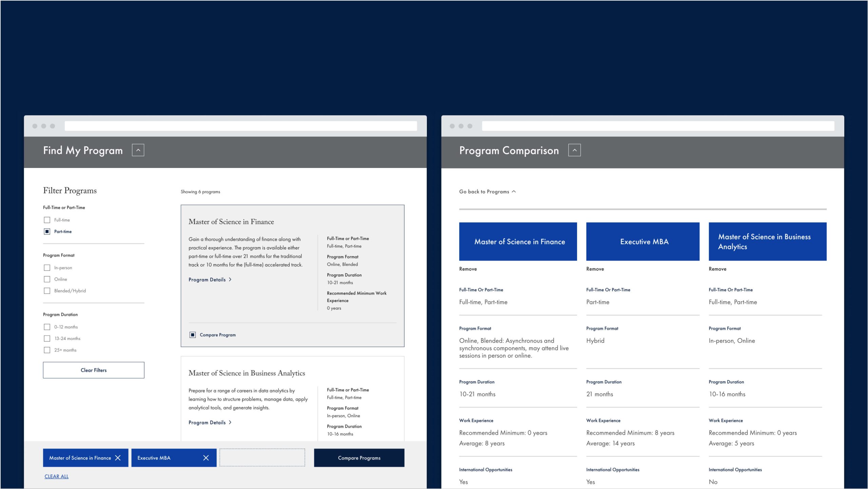The image size is (868, 489).
Task: Disable the Part-time filter checkbox
Action: tap(47, 231)
